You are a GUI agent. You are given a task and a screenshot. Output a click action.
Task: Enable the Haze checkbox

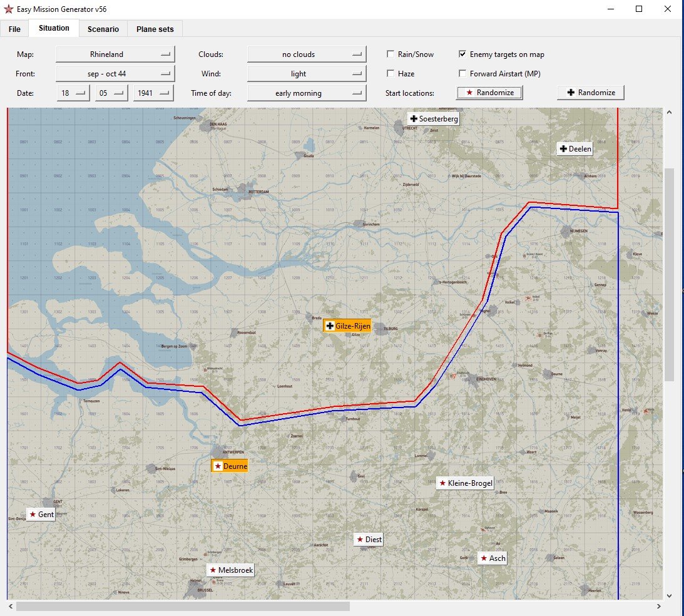[390, 73]
